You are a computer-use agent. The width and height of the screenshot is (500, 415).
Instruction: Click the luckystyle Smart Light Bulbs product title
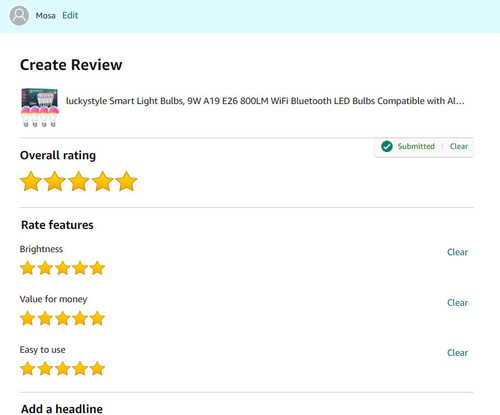point(265,101)
